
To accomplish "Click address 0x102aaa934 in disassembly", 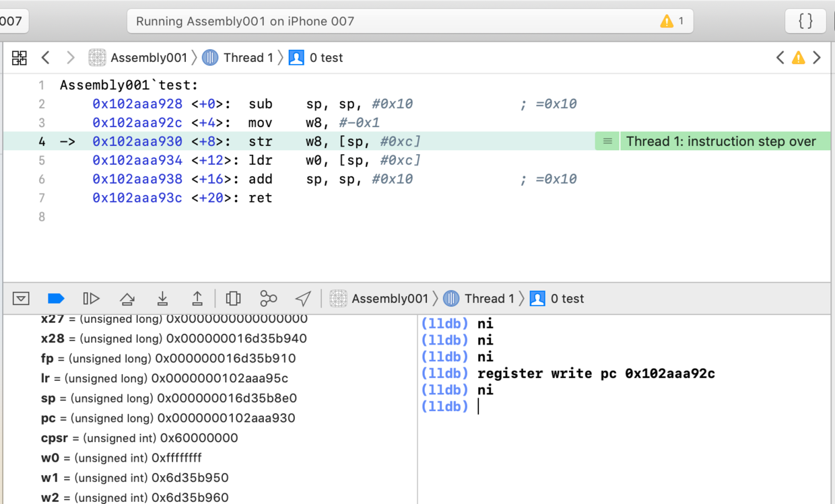I will 137,161.
